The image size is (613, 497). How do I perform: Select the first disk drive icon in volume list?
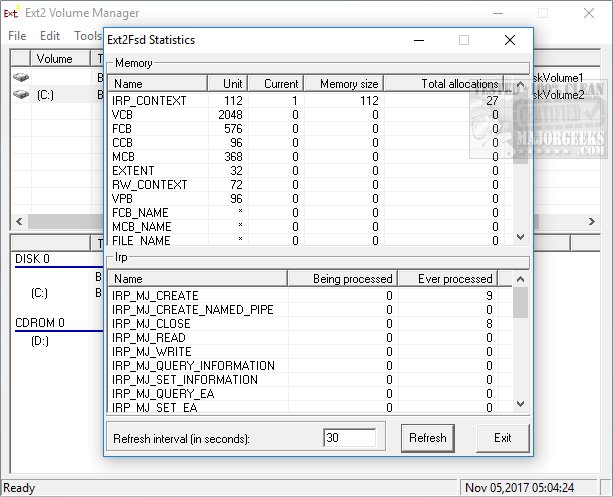tap(21, 77)
